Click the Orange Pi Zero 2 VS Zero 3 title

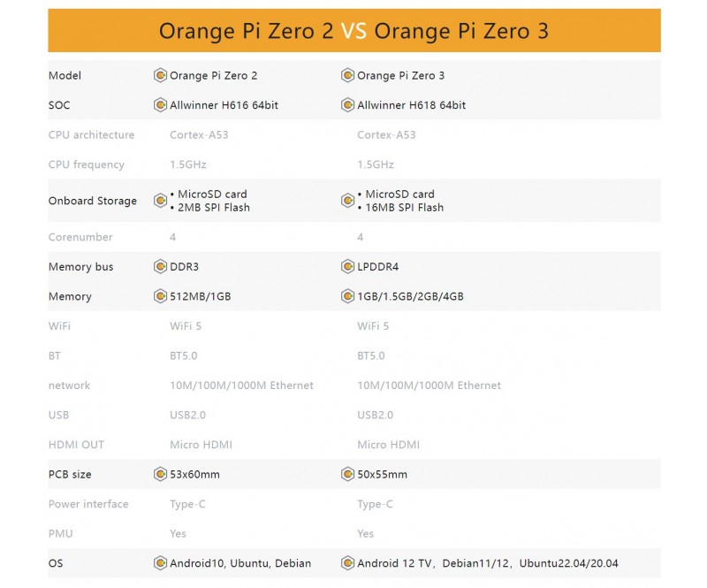point(354,31)
